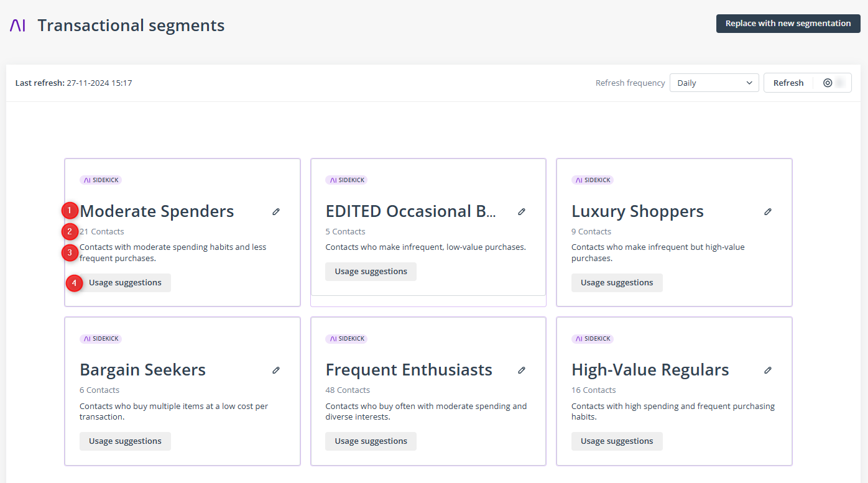Click the truncated EDITED Occasional B... title
Screen dimensions: 868x483
(411, 211)
